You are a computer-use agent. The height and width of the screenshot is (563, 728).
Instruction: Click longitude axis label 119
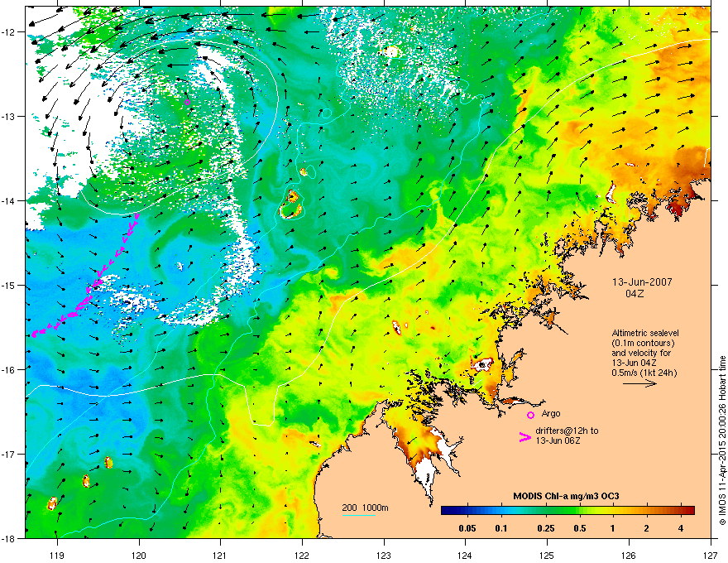57,555
